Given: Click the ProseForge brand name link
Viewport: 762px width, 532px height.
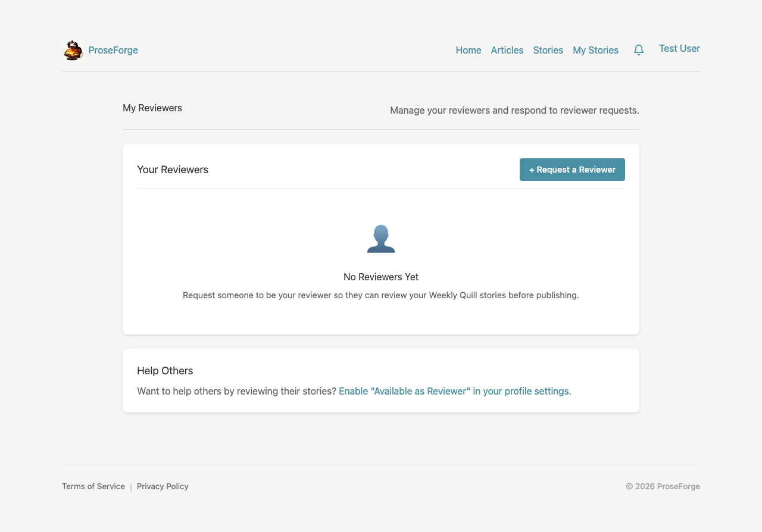Looking at the screenshot, I should tap(113, 50).
